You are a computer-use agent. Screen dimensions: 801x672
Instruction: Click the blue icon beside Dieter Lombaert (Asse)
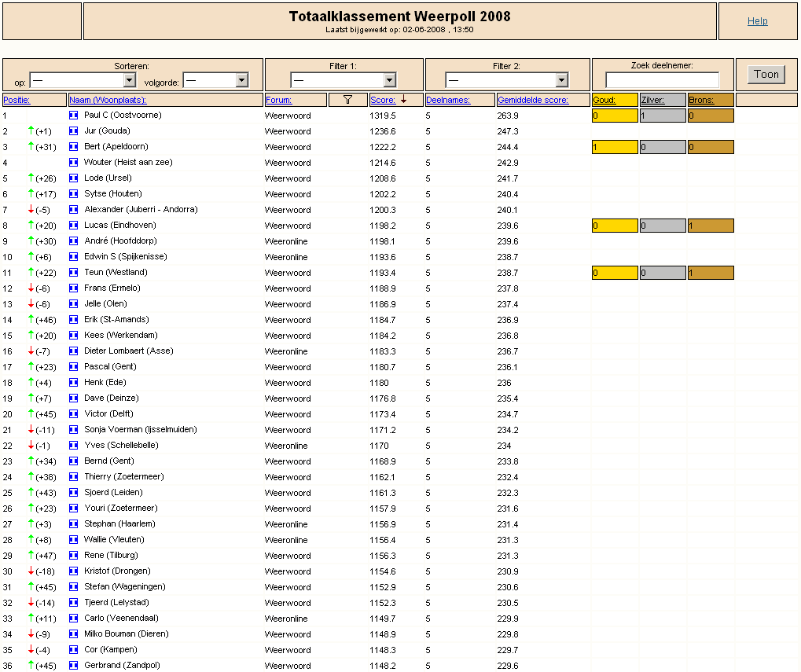point(74,351)
